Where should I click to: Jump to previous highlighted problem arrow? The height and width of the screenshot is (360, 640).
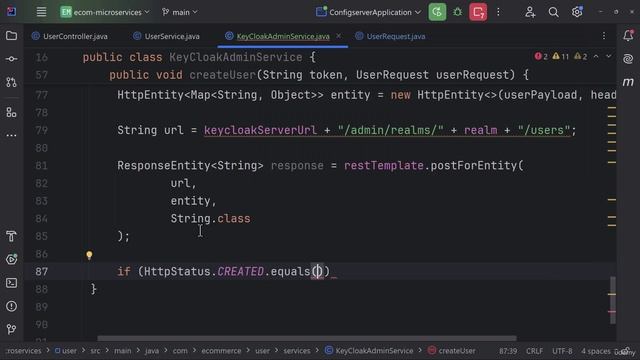[596, 56]
